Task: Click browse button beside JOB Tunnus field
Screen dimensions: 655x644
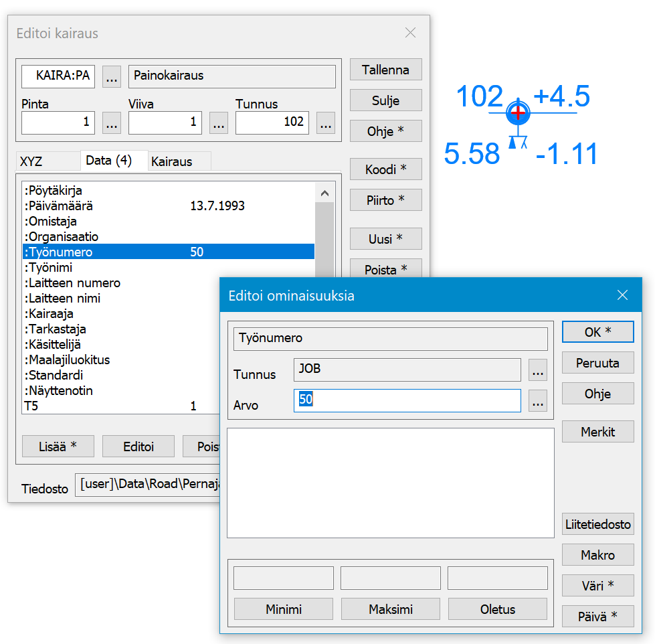Action: [x=538, y=370]
